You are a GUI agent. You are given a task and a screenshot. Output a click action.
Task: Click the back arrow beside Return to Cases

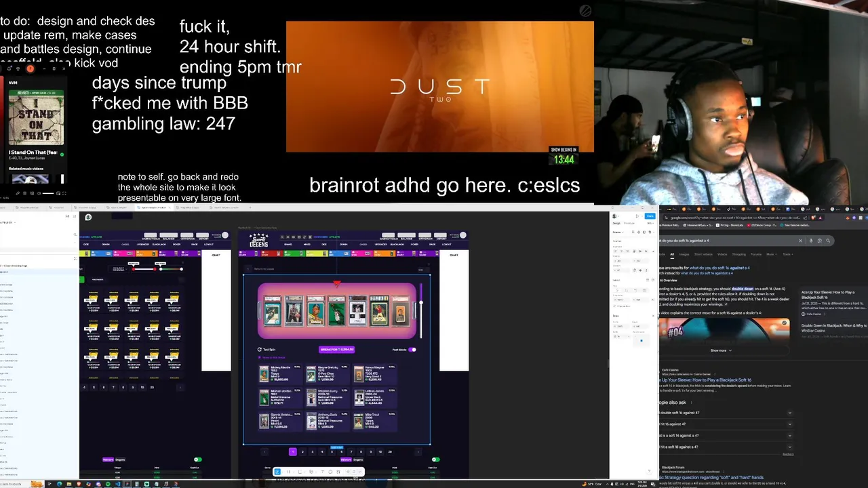pos(248,269)
